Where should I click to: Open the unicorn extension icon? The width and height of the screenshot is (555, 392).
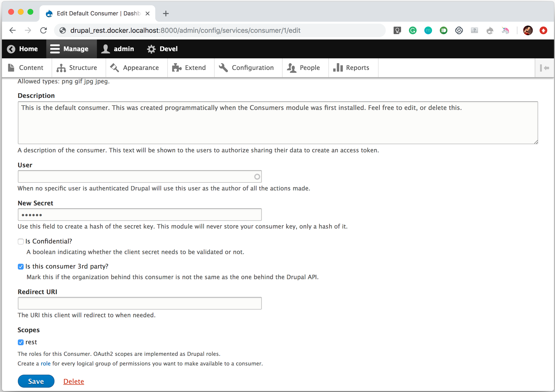(505, 30)
